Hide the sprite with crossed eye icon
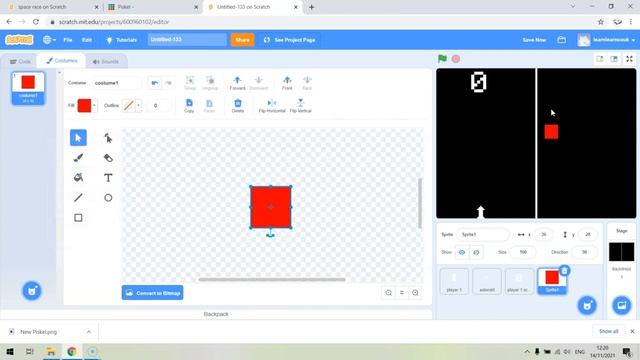This screenshot has height=360, width=640. pos(476,252)
